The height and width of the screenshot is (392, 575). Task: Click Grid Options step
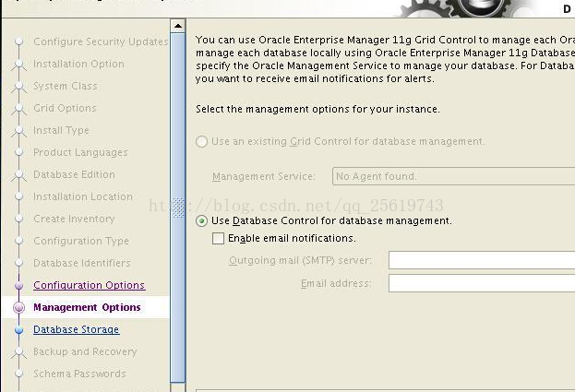pos(65,108)
